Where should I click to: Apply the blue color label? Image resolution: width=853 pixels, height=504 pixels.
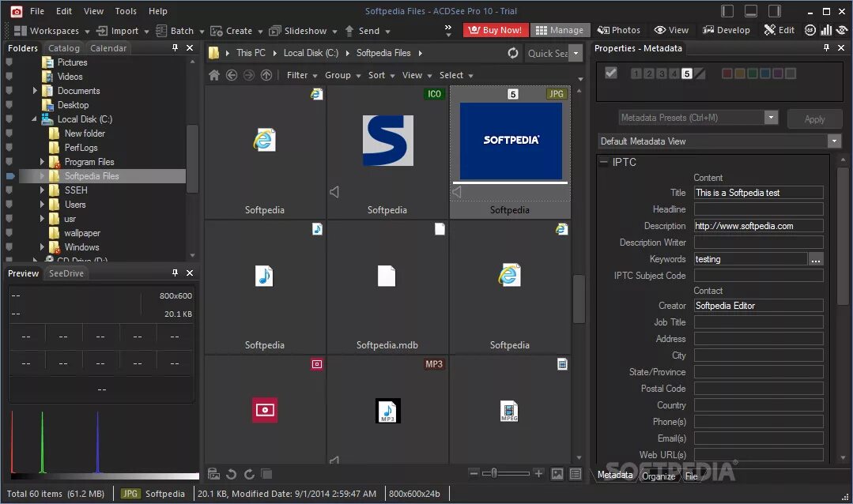(x=765, y=73)
